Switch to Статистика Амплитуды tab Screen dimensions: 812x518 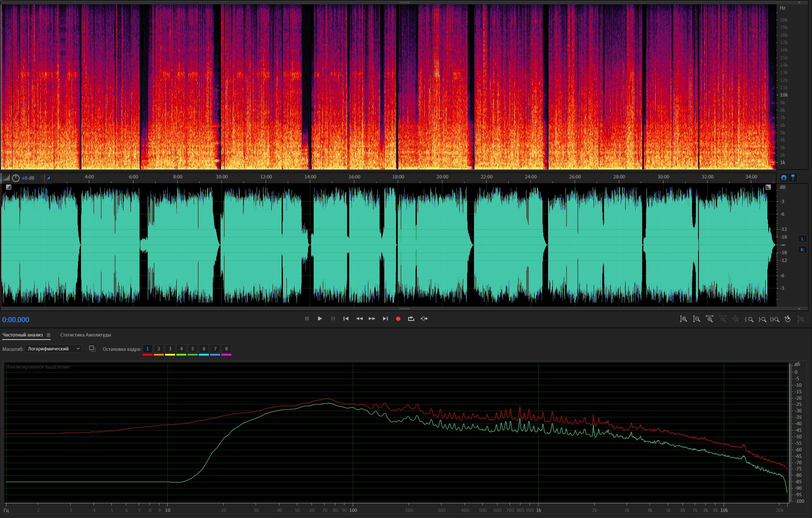[x=85, y=335]
